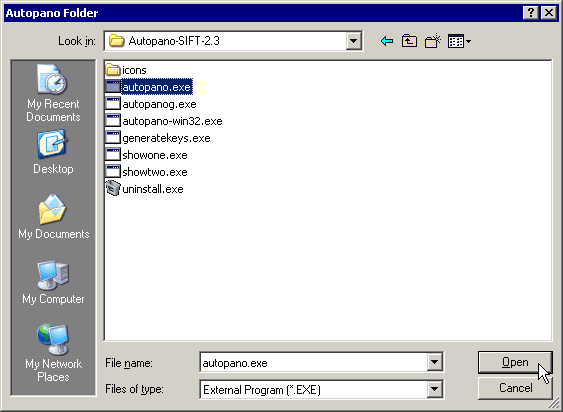Select the autopano.exe file name
Image resolution: width=563 pixels, height=412 pixels.
click(157, 87)
